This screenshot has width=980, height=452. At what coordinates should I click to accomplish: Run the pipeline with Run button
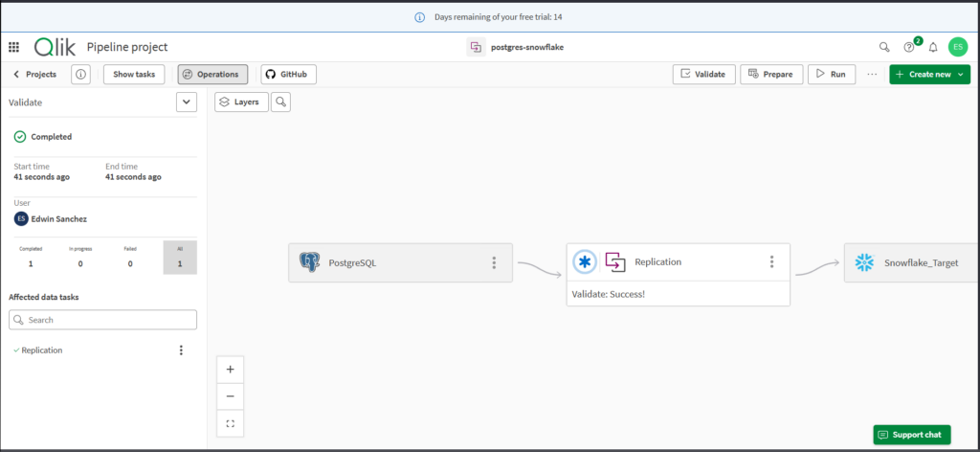tap(832, 75)
